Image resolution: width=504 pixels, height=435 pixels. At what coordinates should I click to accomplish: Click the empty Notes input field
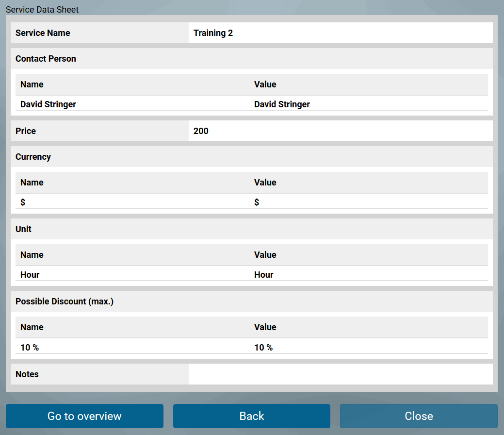coord(340,374)
